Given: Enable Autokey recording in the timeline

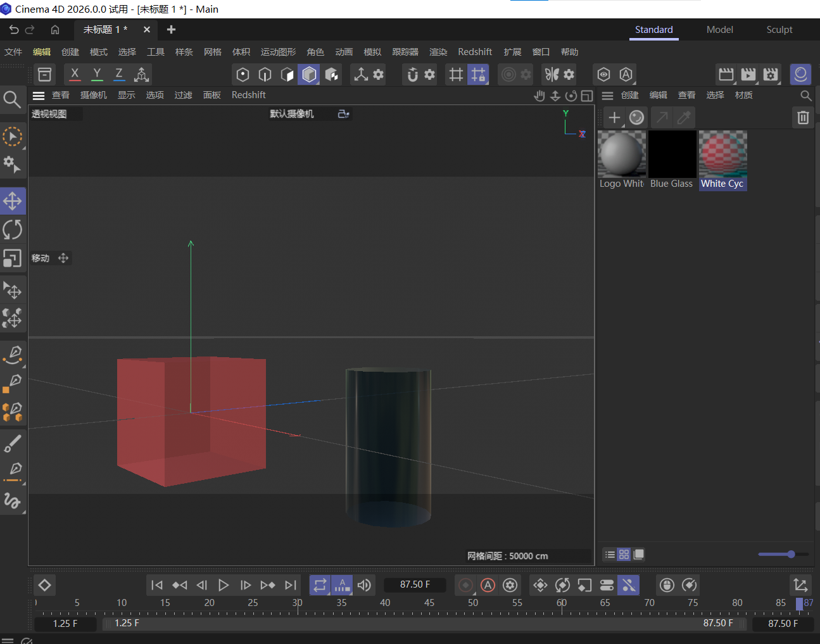Looking at the screenshot, I should 488,584.
